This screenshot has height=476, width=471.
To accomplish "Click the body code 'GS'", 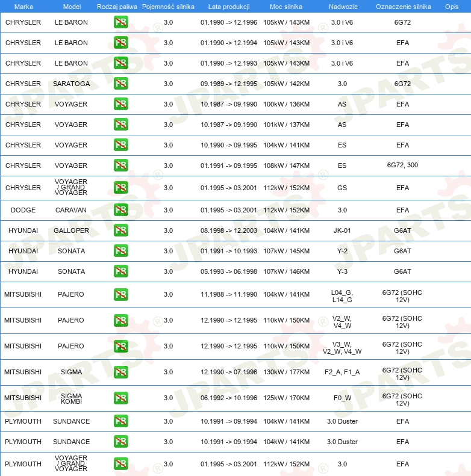I will (x=342, y=188).
